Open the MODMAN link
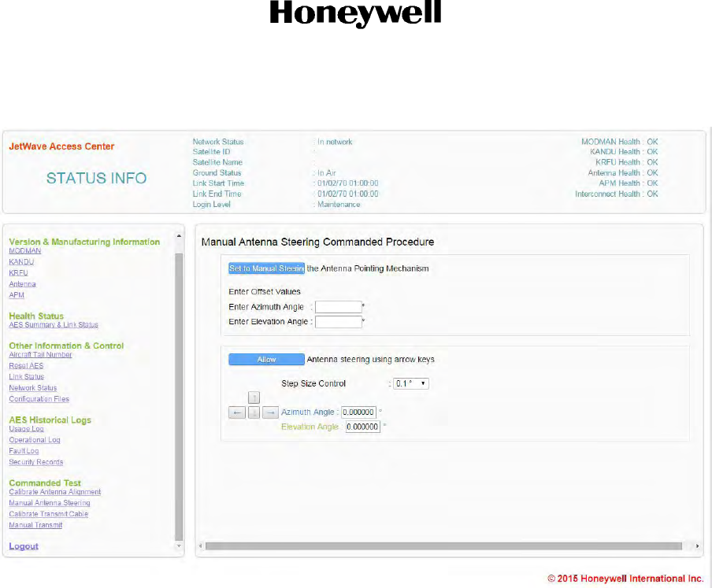 pos(25,251)
